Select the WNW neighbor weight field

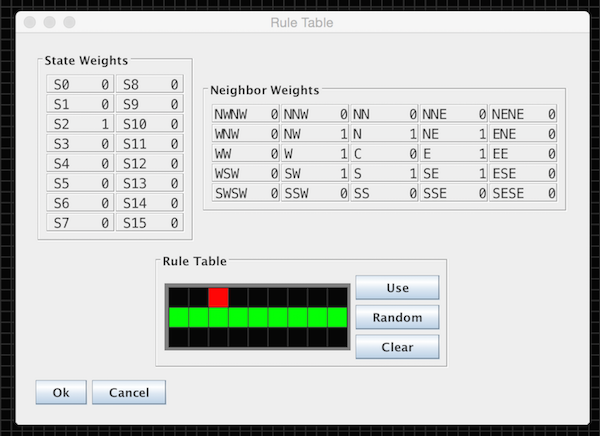246,134
